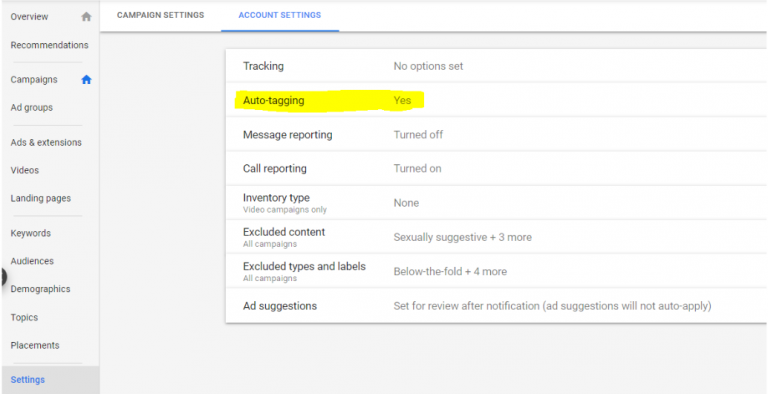Expand the Tracking setting row
The width and height of the screenshot is (768, 394).
[496, 66]
